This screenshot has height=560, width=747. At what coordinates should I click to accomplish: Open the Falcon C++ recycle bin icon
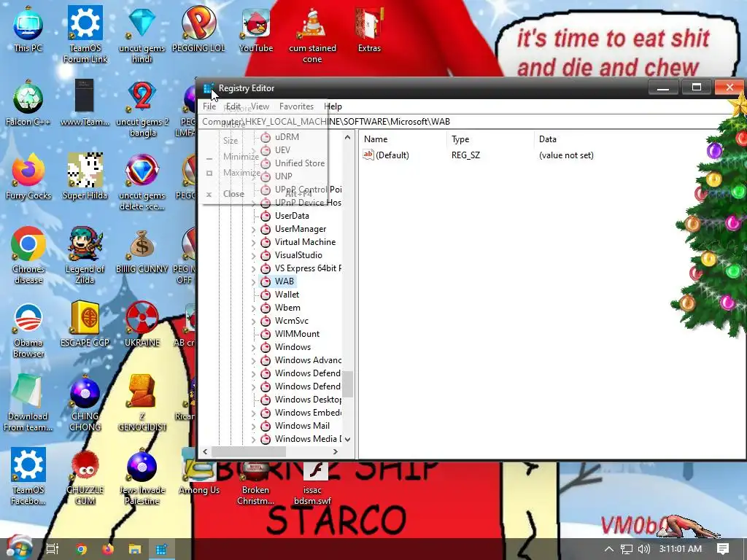point(28,104)
